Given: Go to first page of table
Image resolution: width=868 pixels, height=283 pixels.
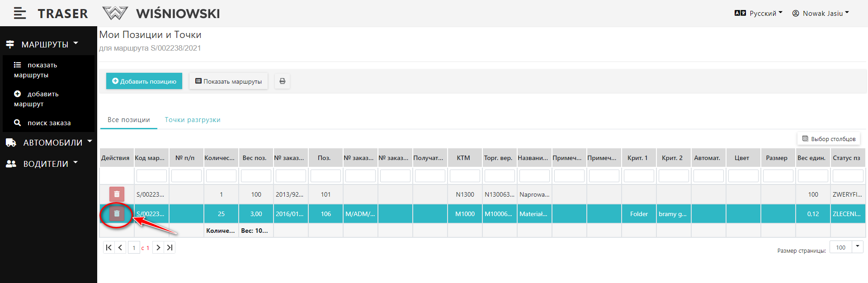Looking at the screenshot, I should pos(108,248).
